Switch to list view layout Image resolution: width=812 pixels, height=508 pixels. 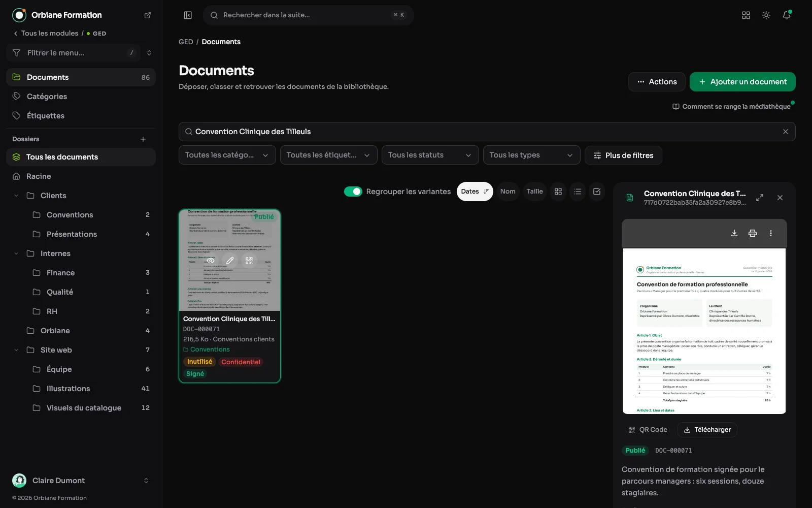578,192
